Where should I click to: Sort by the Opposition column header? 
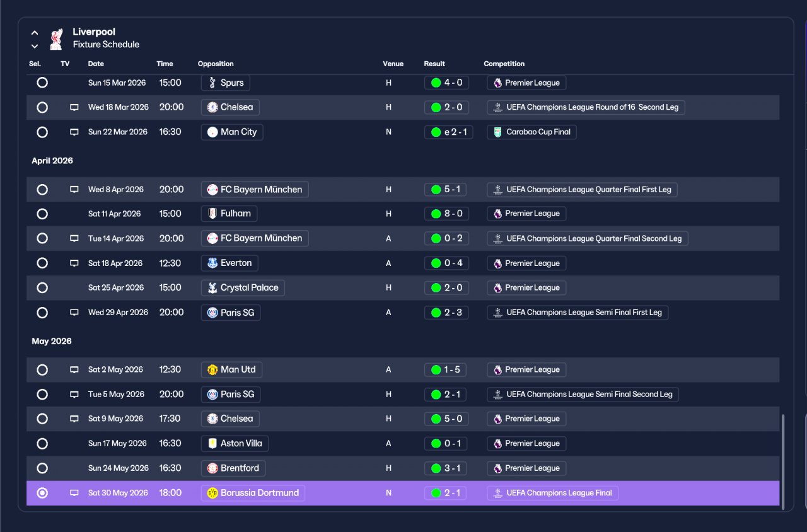[x=216, y=64]
